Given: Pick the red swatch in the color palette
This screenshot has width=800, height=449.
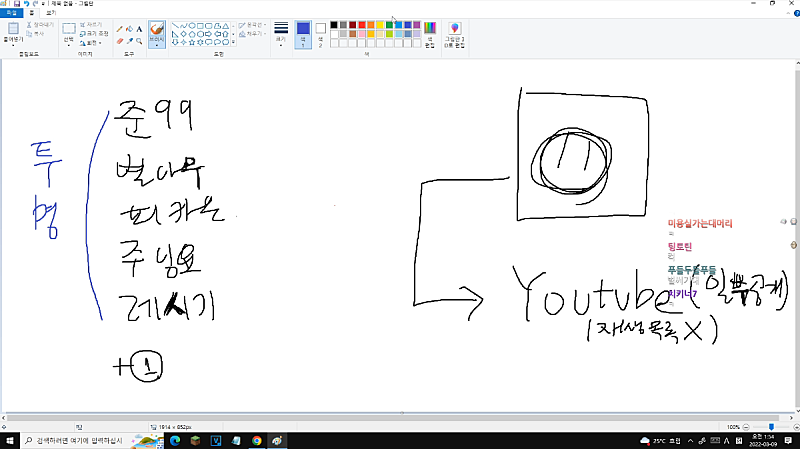Looking at the screenshot, I should pos(363,24).
